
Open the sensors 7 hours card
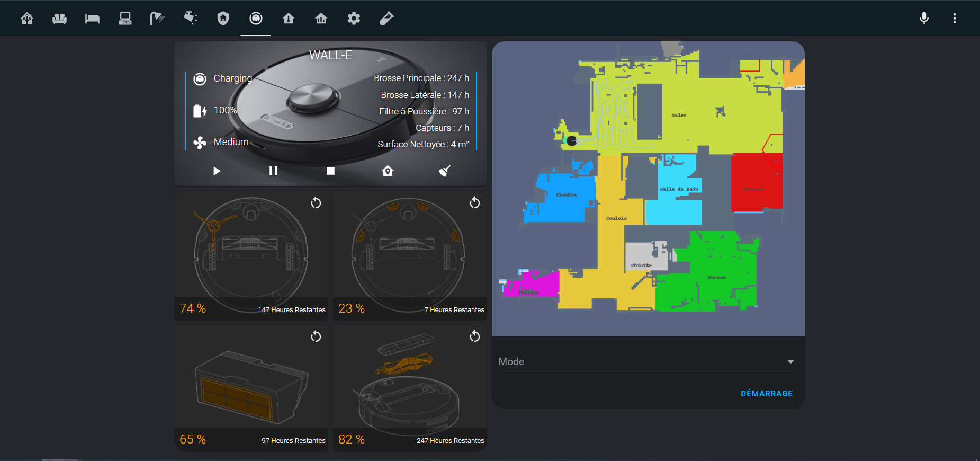pyautogui.click(x=410, y=255)
